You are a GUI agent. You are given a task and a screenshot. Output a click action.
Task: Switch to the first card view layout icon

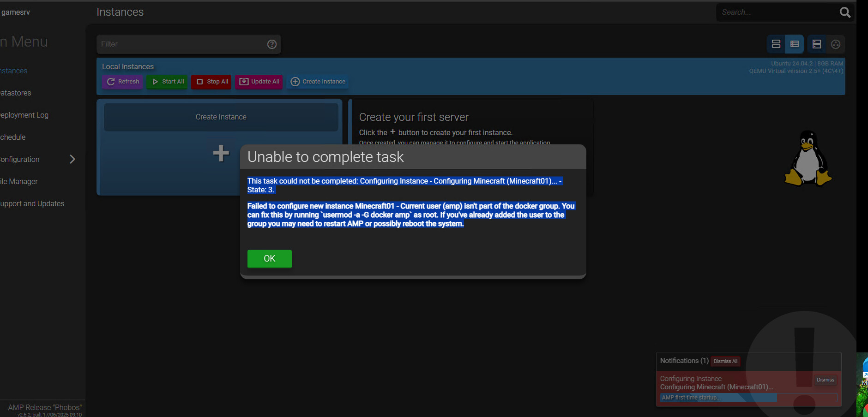click(776, 44)
